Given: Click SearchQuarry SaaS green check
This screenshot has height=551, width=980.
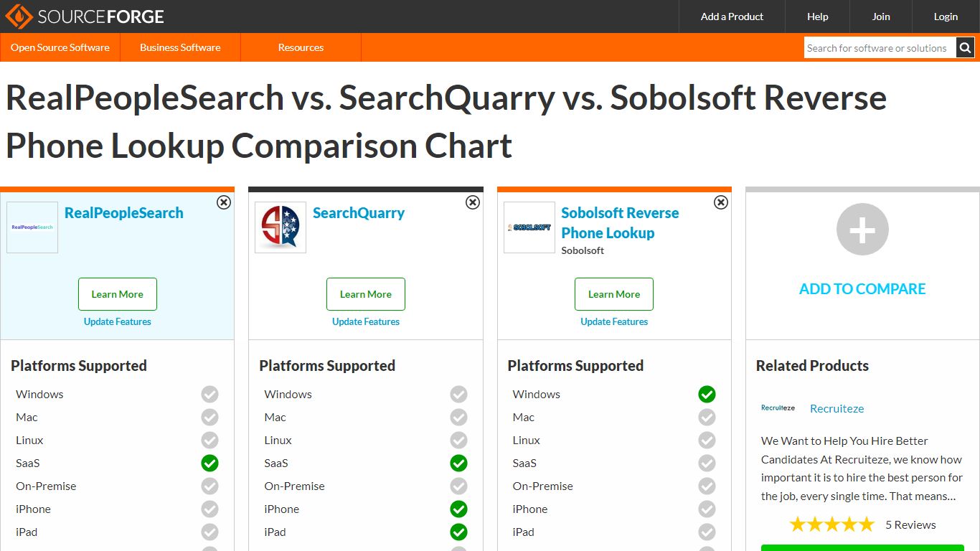Looking at the screenshot, I should pyautogui.click(x=458, y=463).
